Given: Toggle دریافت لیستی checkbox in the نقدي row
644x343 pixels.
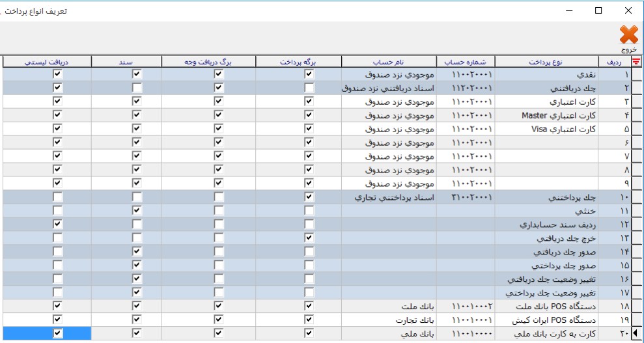Looking at the screenshot, I should [58, 74].
